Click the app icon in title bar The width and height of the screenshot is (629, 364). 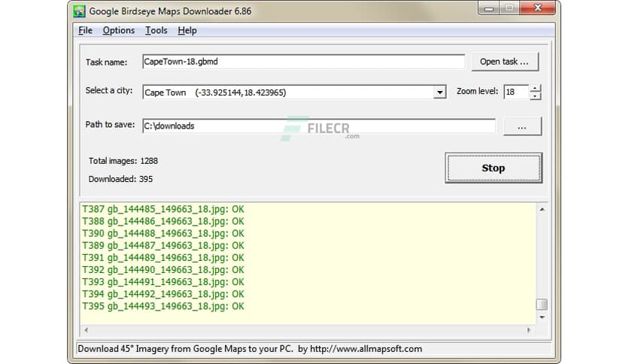coord(80,11)
